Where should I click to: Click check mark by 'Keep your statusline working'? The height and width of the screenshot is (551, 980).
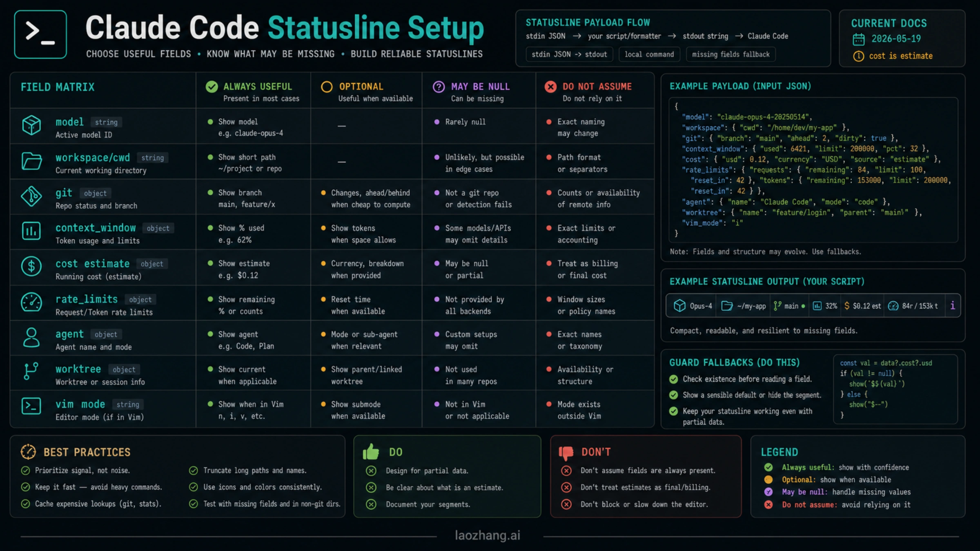click(x=674, y=411)
